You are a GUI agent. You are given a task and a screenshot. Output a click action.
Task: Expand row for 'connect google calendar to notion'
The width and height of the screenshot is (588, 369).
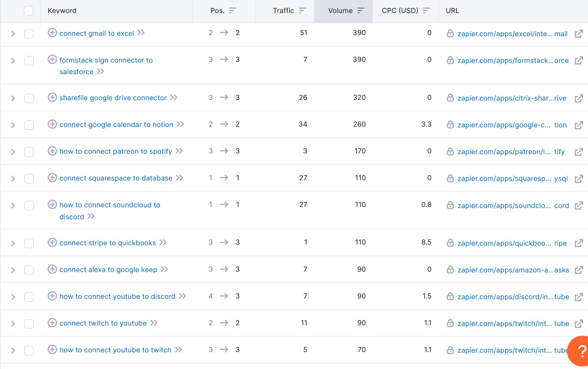(x=13, y=125)
